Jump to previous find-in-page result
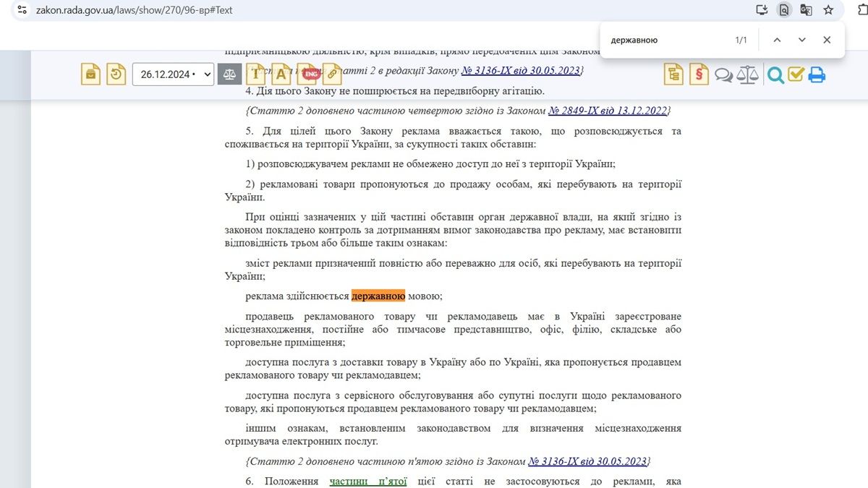868x488 pixels. (x=777, y=40)
